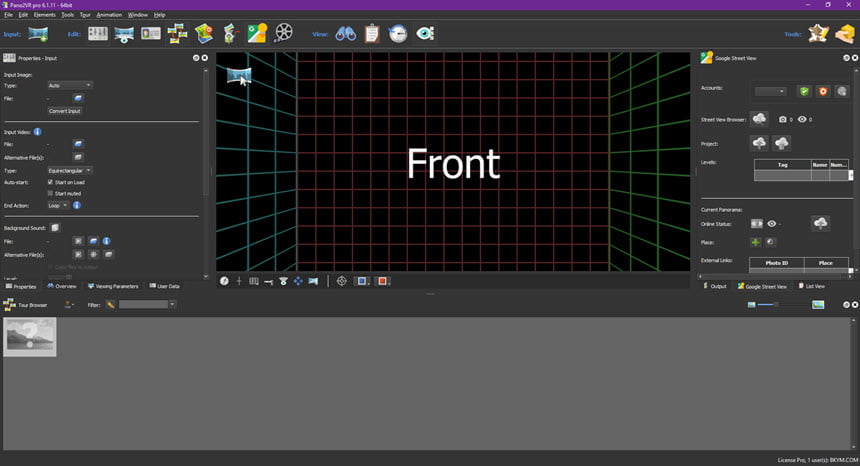
Task: Click the Background Sound cube icon
Action: tap(55, 228)
